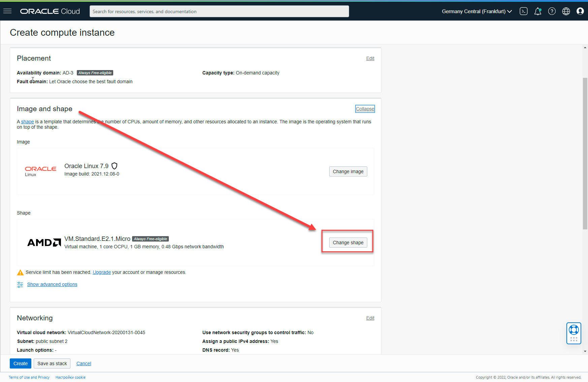The width and height of the screenshot is (588, 382).
Task: Open the user profile icon
Action: (x=580, y=11)
